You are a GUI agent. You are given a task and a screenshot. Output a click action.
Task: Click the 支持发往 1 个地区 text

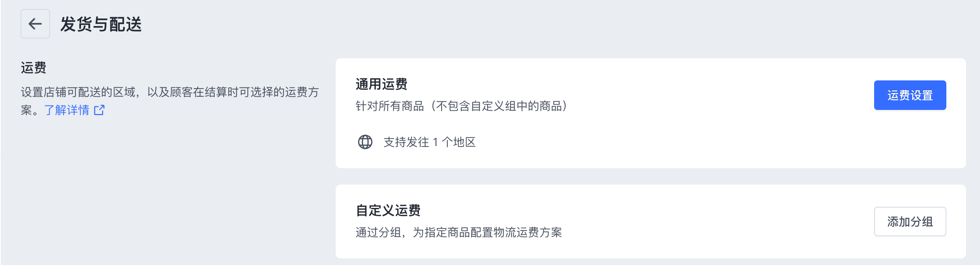(x=429, y=142)
